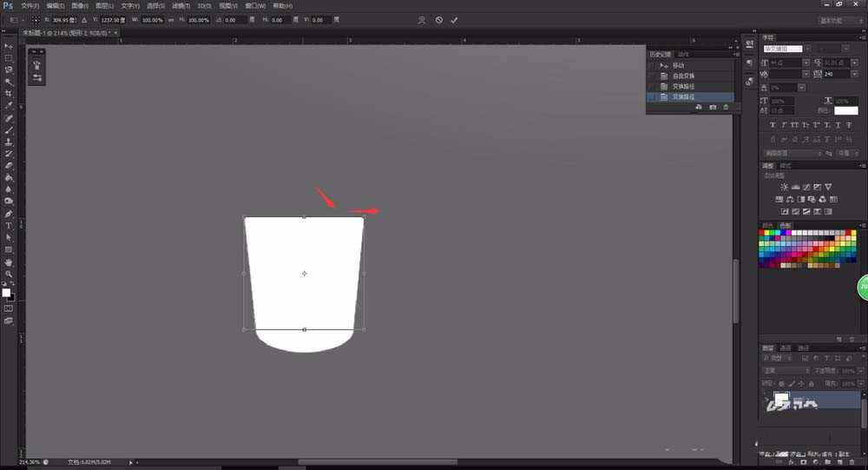Image resolution: width=868 pixels, height=470 pixels.
Task: Click the white text color swatch
Action: coord(845,110)
